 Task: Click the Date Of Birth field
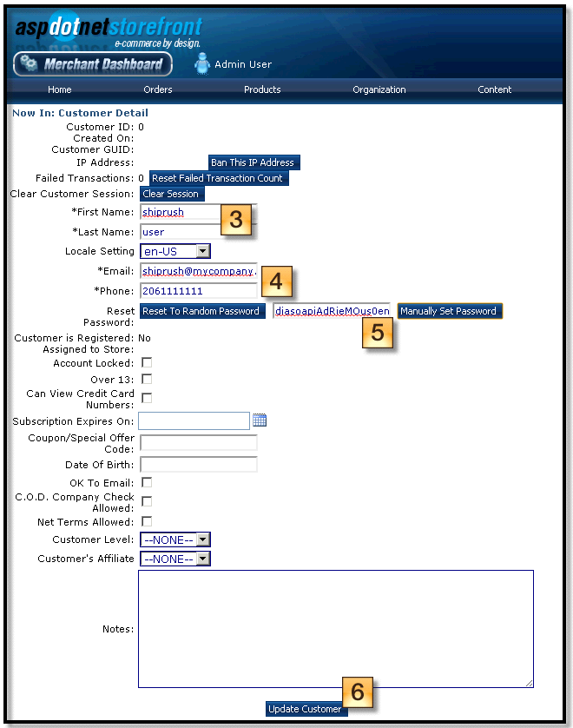pyautogui.click(x=199, y=464)
